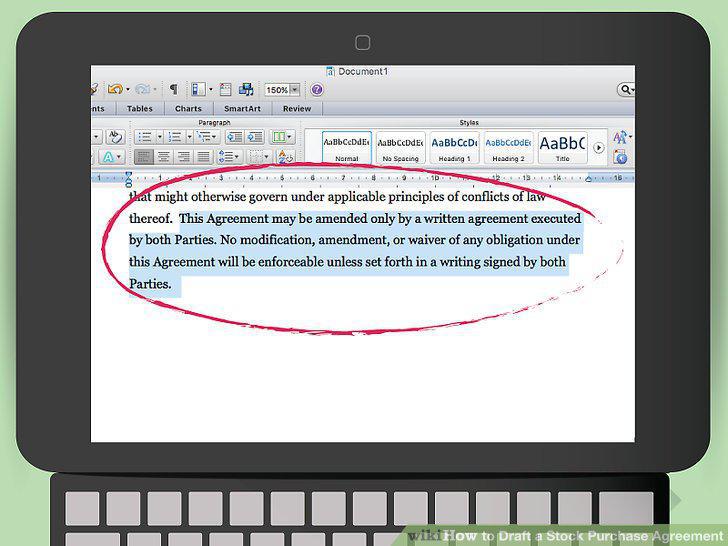Switch to the Tables tab
The width and height of the screenshot is (728, 546).
(140, 109)
